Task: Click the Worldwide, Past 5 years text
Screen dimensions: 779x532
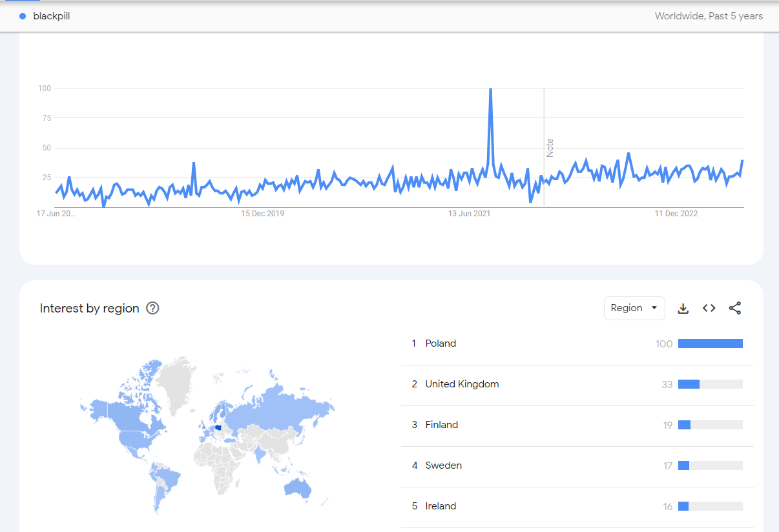Action: (709, 16)
